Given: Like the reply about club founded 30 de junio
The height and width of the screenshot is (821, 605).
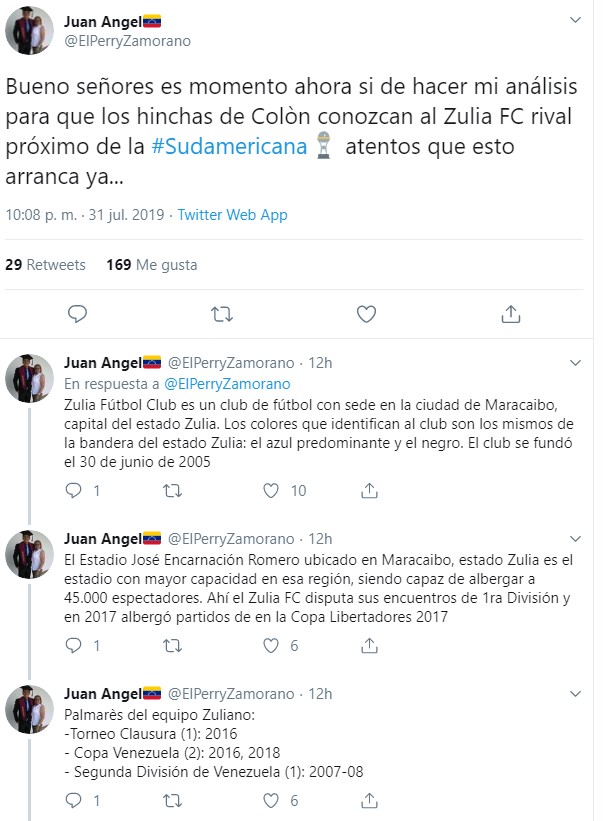Looking at the screenshot, I should point(271,491).
